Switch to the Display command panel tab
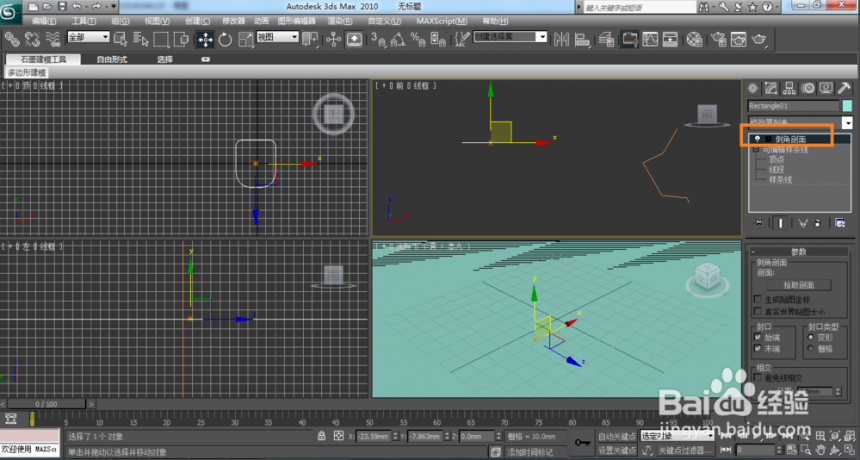This screenshot has width=860, height=460. [826, 88]
